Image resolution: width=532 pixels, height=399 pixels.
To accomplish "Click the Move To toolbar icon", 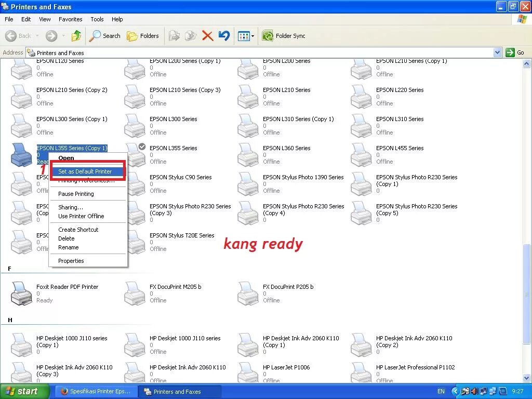I will [x=174, y=36].
